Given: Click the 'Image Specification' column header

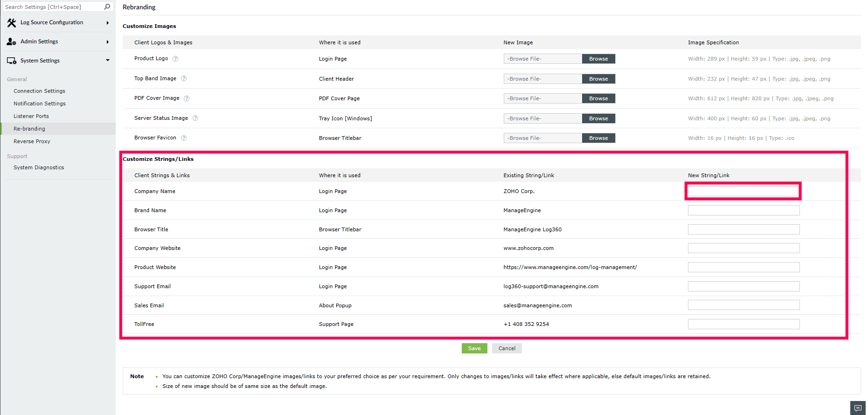Looking at the screenshot, I should (713, 42).
